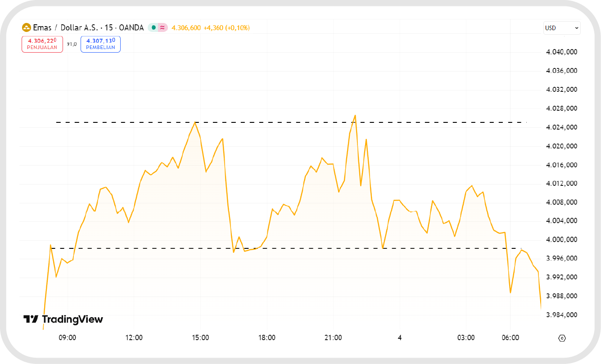The image size is (601, 364).
Task: Click the TradingView logo
Action: pos(63,319)
